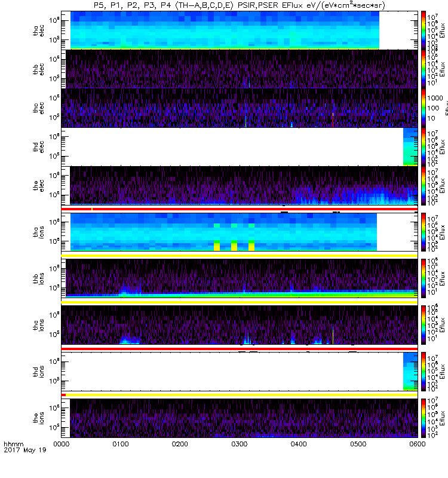Click the color bar beside tha elec panel

click(x=424, y=30)
